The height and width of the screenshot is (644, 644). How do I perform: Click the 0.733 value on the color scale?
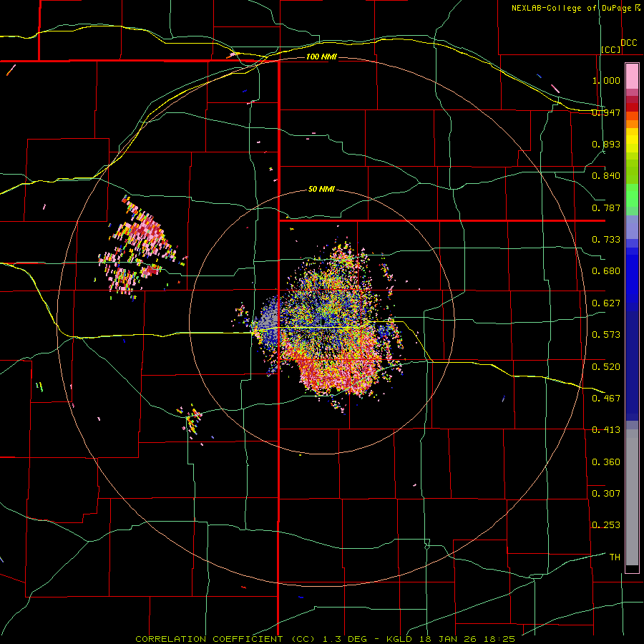(x=606, y=240)
